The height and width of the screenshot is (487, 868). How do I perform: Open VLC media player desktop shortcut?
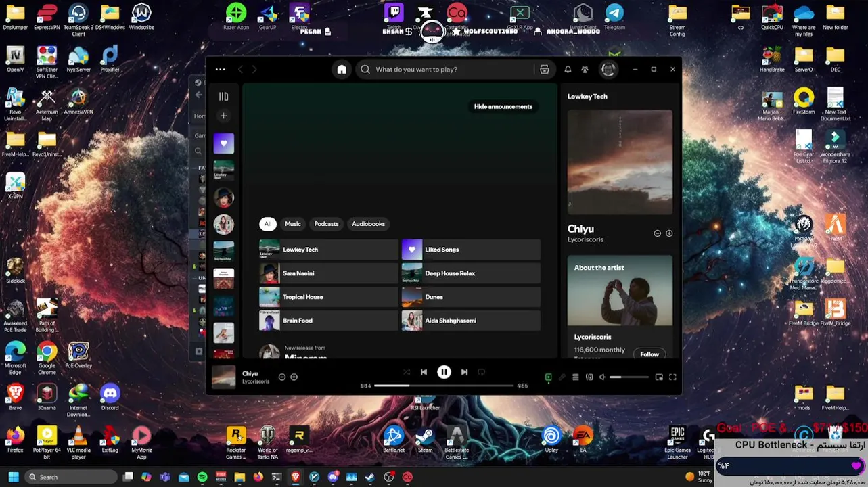click(x=78, y=442)
